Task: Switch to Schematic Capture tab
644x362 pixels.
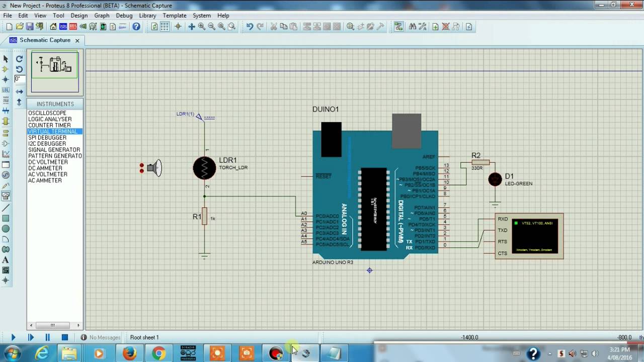Action: click(45, 40)
